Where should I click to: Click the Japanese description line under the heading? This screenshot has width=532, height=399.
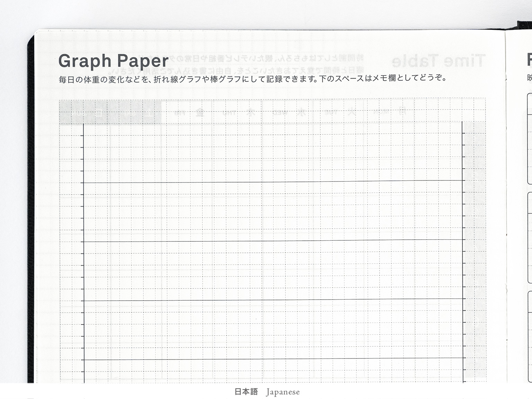click(252, 79)
